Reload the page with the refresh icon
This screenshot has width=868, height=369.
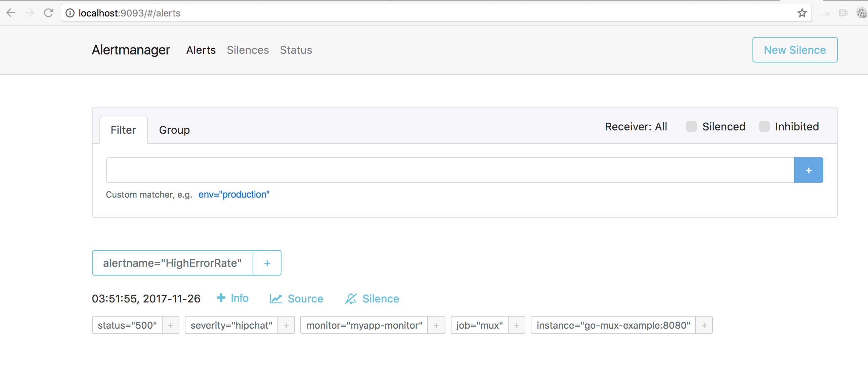[x=48, y=13]
